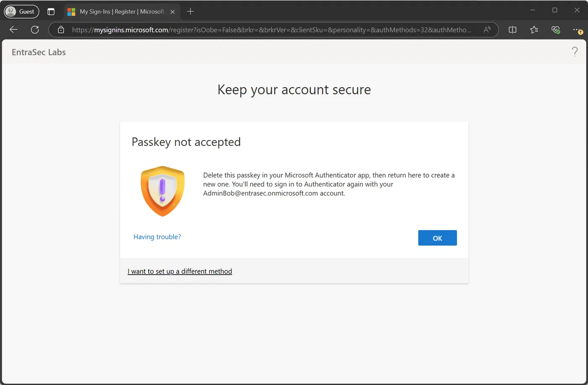Open the Settings and more ellipsis menu
The width and height of the screenshot is (588, 385).
577,30
